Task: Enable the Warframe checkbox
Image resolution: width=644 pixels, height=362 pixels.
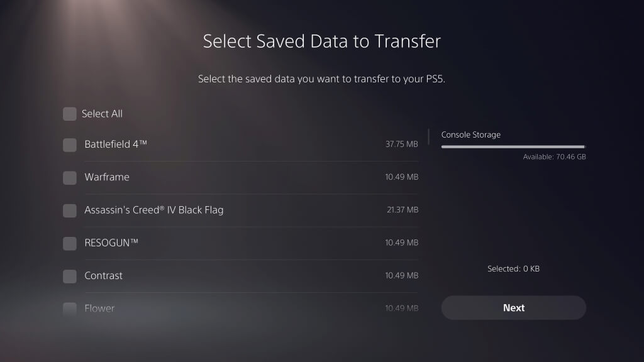Action: tap(70, 178)
